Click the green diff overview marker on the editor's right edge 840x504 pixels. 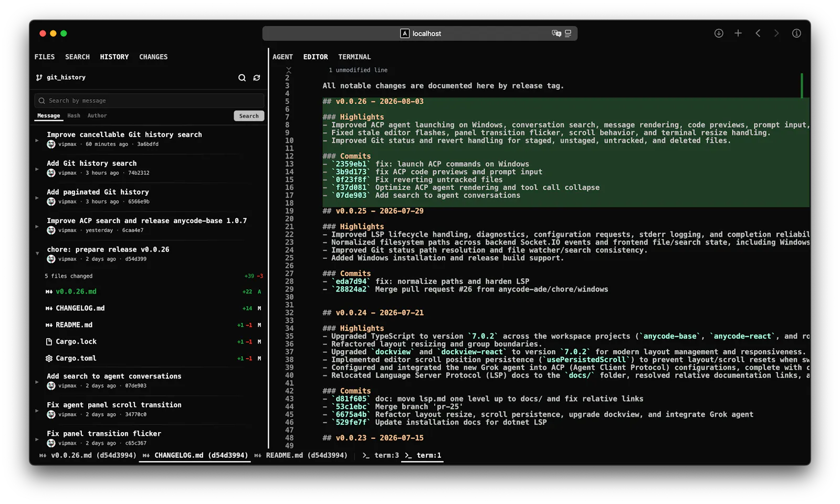(802, 86)
